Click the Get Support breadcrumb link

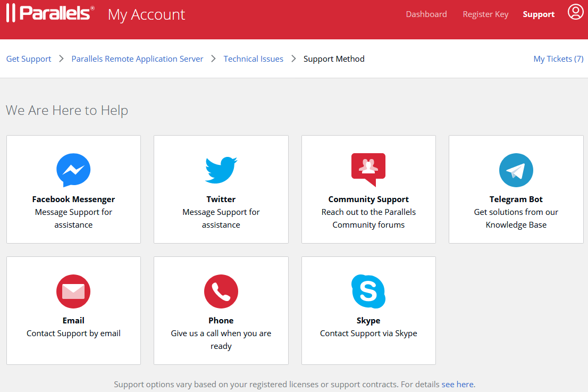click(29, 59)
